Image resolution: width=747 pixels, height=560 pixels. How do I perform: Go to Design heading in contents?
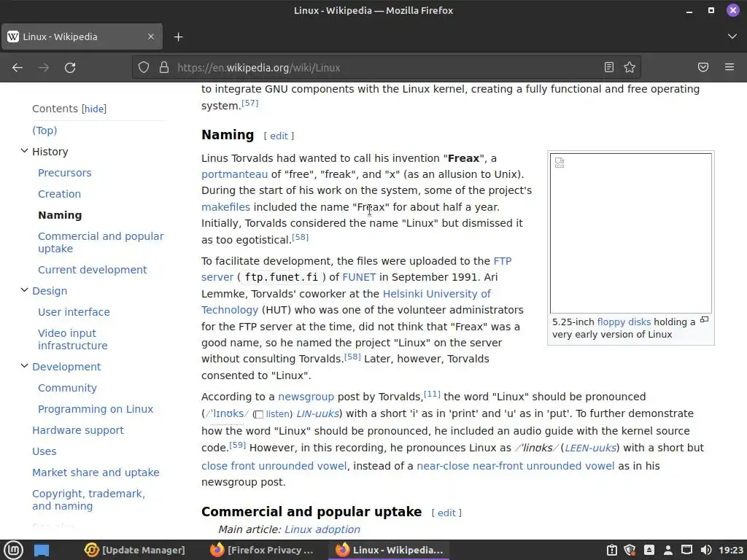tap(50, 290)
